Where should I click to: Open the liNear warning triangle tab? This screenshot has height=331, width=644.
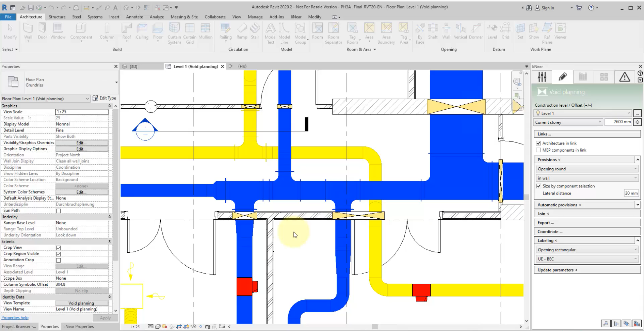[624, 77]
